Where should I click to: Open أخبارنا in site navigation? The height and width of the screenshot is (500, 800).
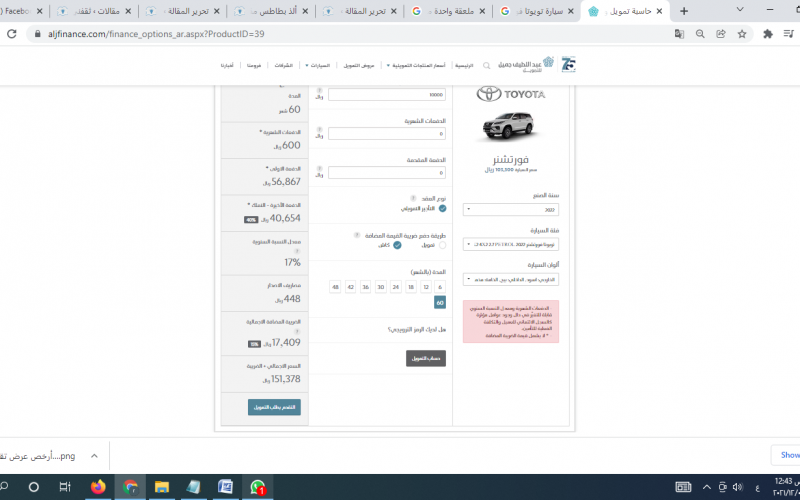(227, 65)
